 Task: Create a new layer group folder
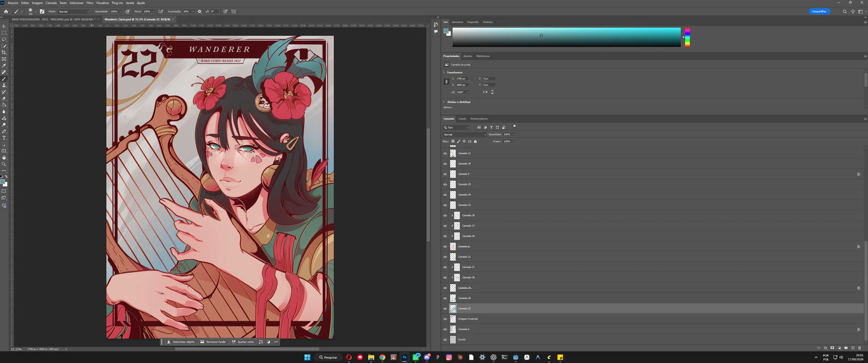tap(846, 348)
